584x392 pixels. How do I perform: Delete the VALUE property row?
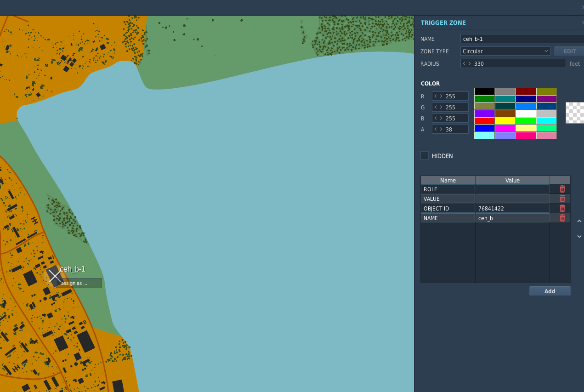tap(562, 199)
